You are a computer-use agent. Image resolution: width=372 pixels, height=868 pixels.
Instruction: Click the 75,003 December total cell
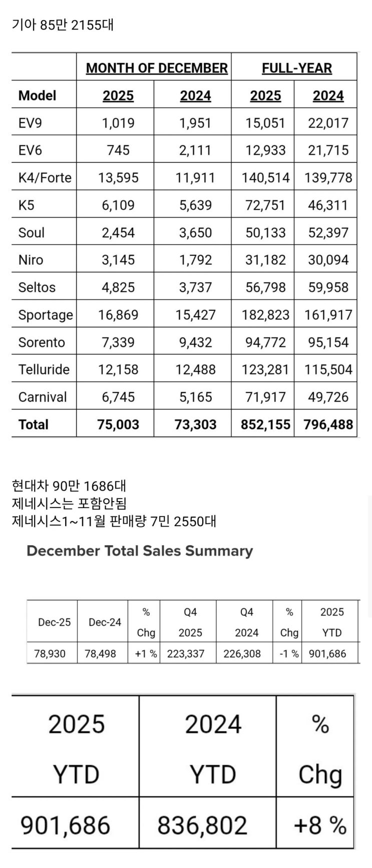tap(119, 424)
